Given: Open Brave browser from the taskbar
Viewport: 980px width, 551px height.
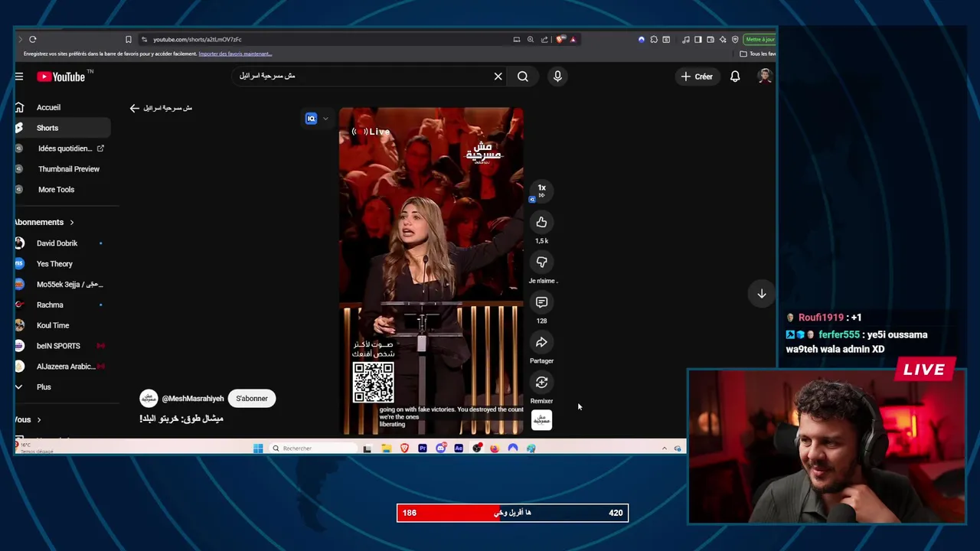Looking at the screenshot, I should click(404, 448).
